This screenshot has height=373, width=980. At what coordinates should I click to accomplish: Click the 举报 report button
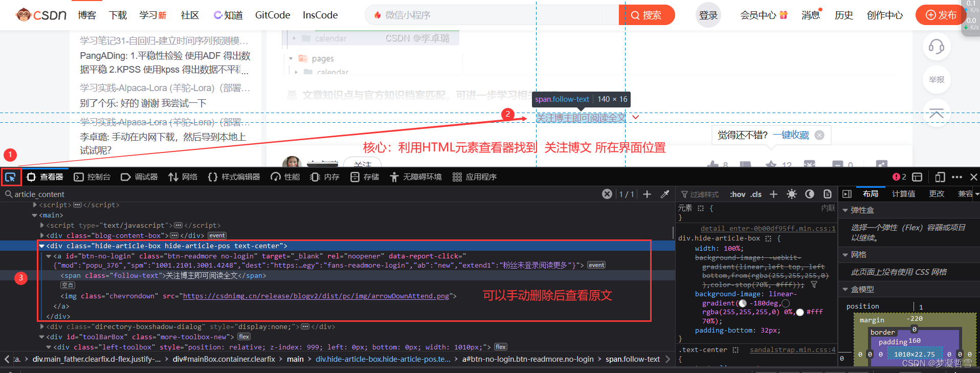point(937,80)
